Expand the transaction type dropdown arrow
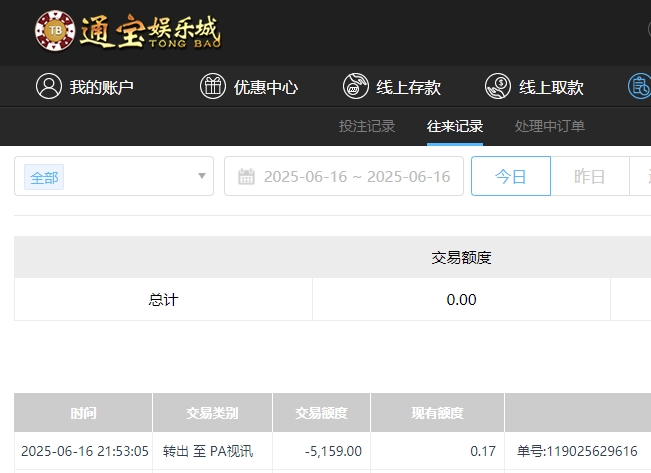 (202, 176)
